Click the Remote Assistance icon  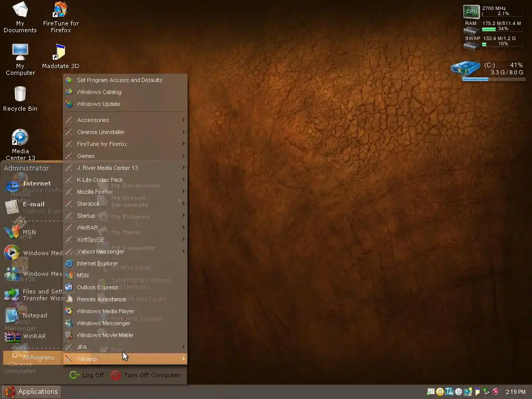pyautogui.click(x=69, y=299)
